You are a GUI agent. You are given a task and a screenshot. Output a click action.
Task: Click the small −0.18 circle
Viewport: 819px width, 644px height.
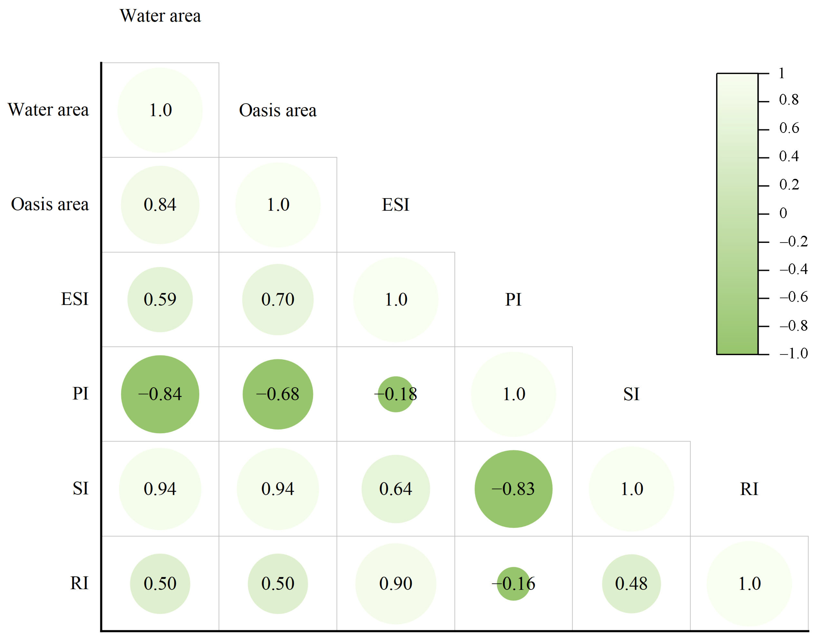click(x=395, y=394)
